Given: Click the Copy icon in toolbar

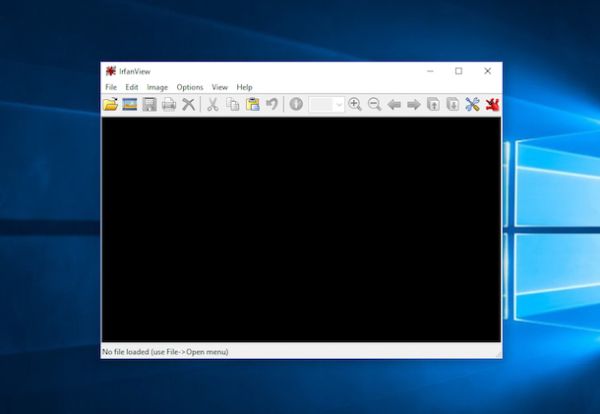Looking at the screenshot, I should 232,104.
